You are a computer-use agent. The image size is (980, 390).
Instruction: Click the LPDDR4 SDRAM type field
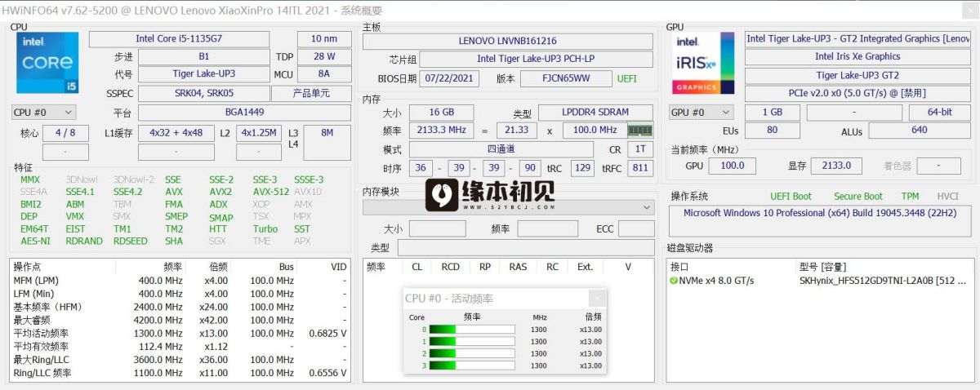(x=595, y=113)
